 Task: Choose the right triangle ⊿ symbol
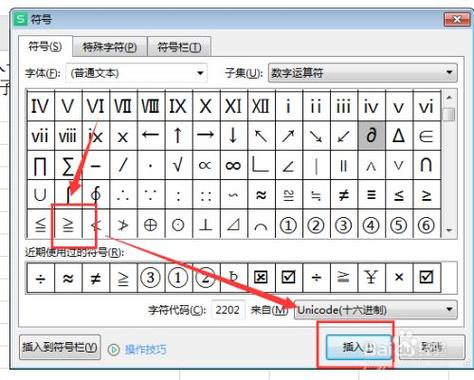[x=233, y=224]
